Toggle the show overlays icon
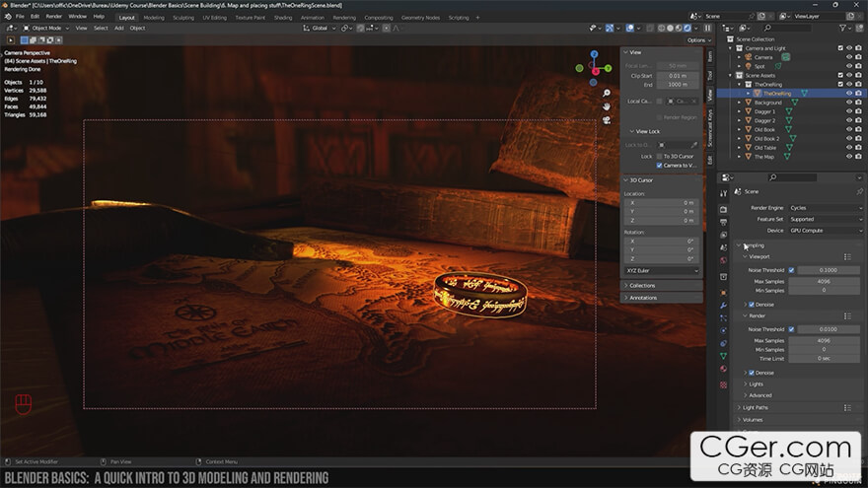Screen dimensions: 868x488 (630, 28)
